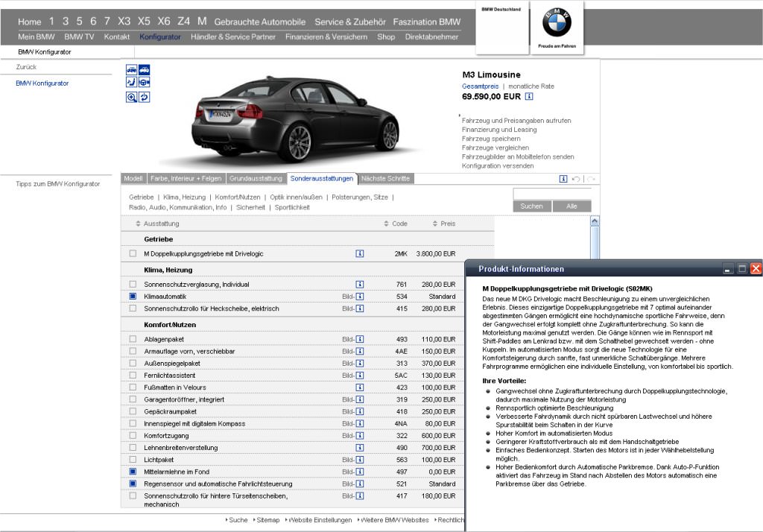Screen dimensions: 763x532
Task: Open info icon for Lichtpaket
Action: click(360, 460)
